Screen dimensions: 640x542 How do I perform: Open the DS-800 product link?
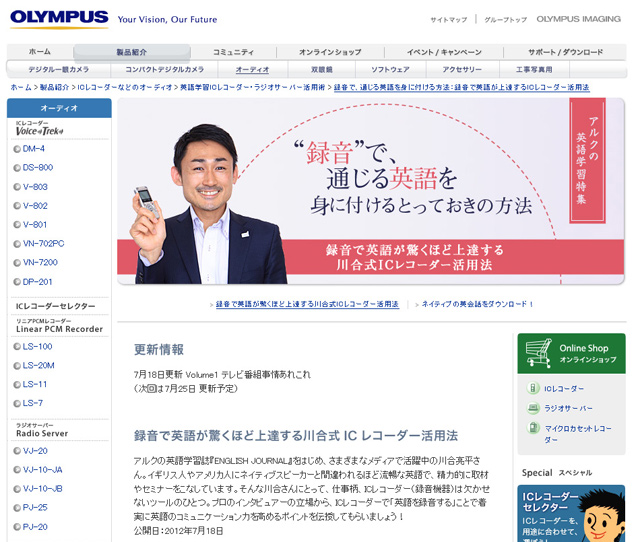pyautogui.click(x=38, y=168)
